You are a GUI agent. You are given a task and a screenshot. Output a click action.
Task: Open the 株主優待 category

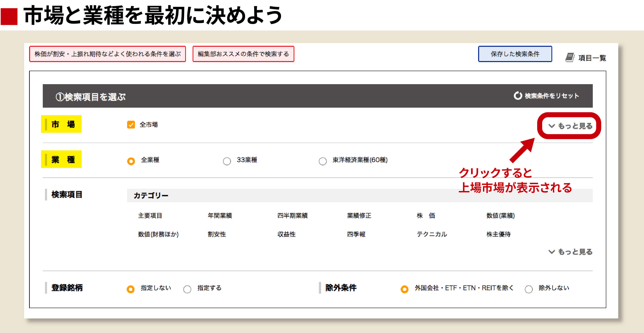point(498,234)
